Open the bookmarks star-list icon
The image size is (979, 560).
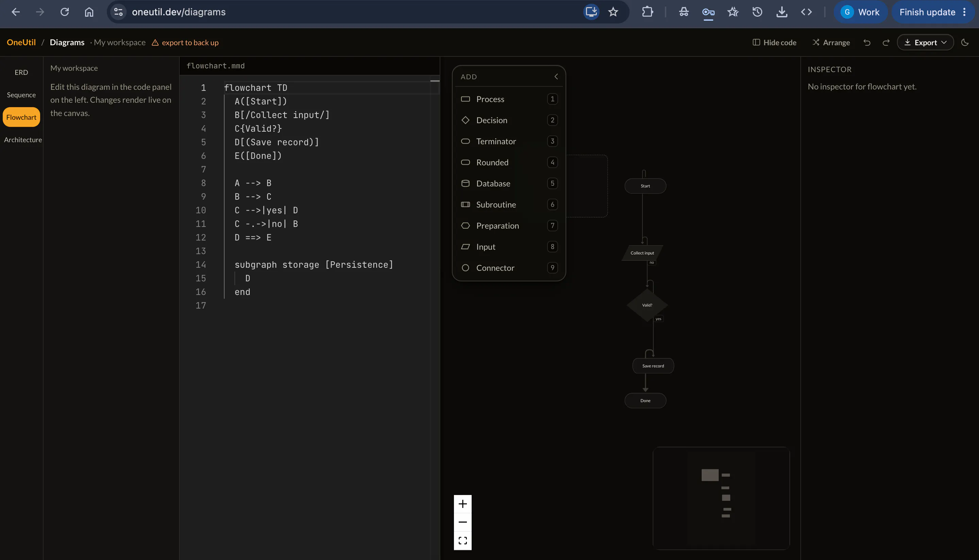[733, 12]
